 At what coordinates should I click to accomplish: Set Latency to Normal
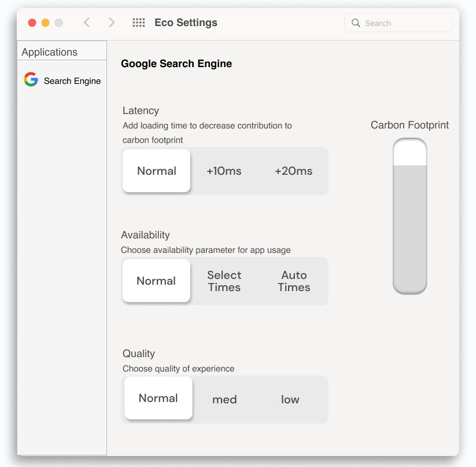point(156,171)
